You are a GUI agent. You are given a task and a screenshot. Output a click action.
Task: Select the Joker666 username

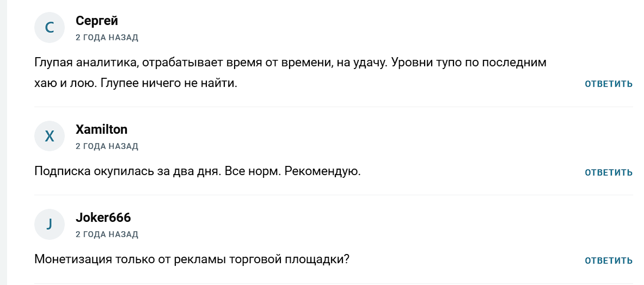click(103, 218)
